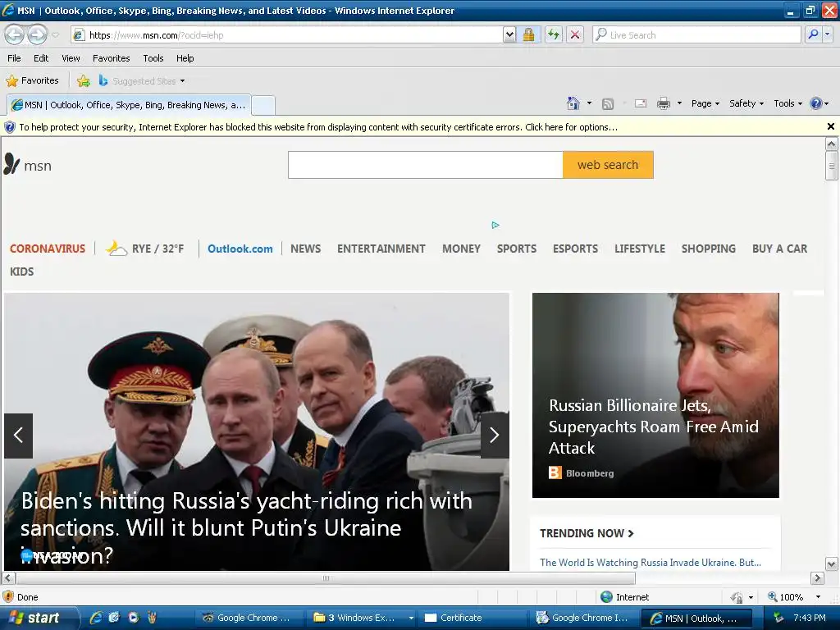Open the SPORTS section

pyautogui.click(x=517, y=249)
